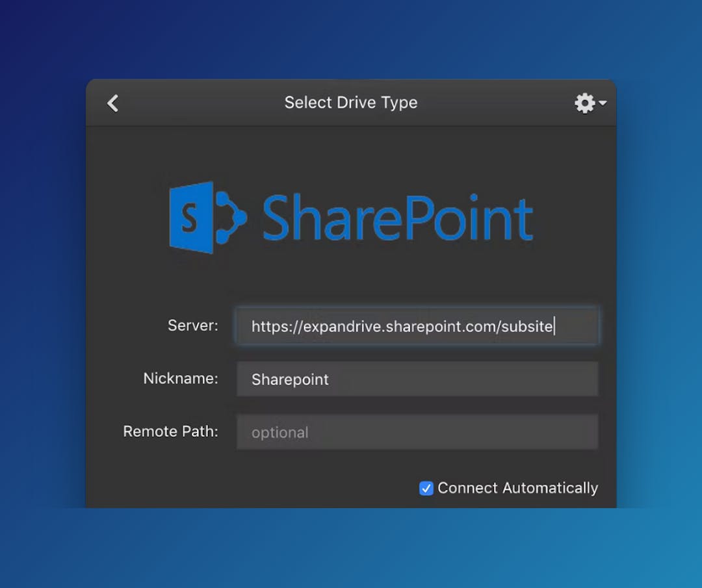Click the Select Drive Type title
Viewport: 702px width, 588px height.
click(x=351, y=103)
